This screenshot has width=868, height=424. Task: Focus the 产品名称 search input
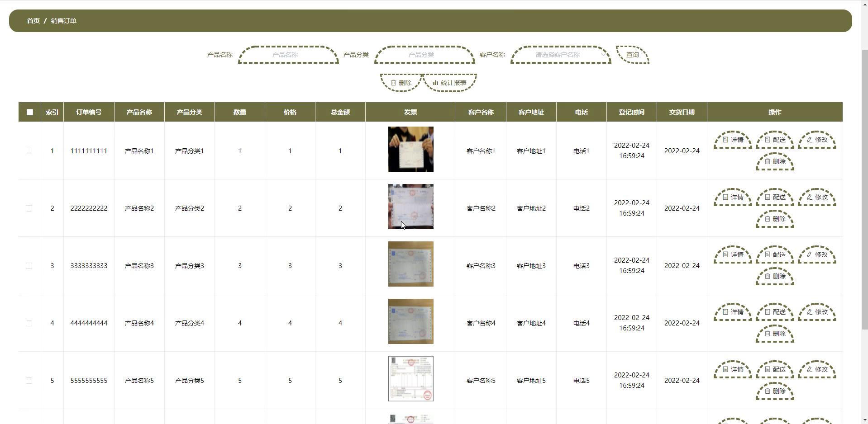288,55
